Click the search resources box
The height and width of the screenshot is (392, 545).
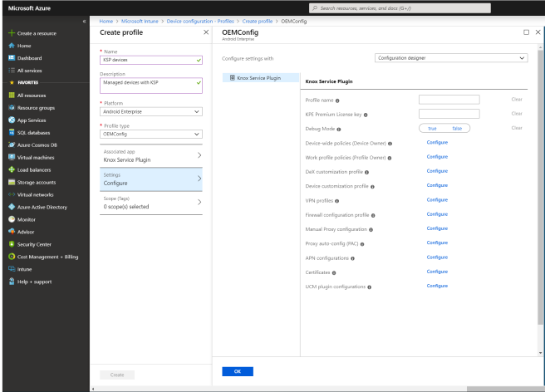[x=400, y=8]
